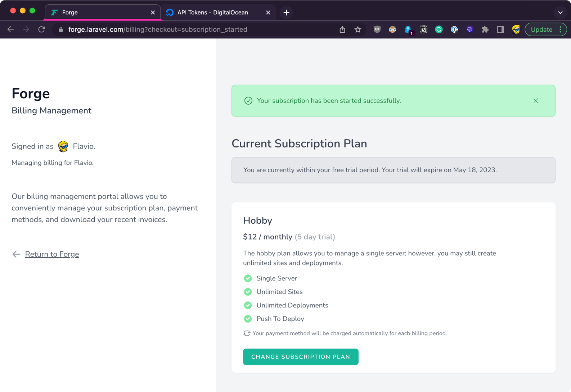
Task: Open the browser Extensions puzzle icon
Action: (485, 29)
